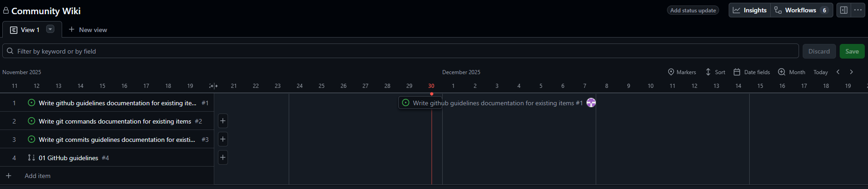Click open-issue status icon for item #3
The image size is (868, 189).
(32, 139)
